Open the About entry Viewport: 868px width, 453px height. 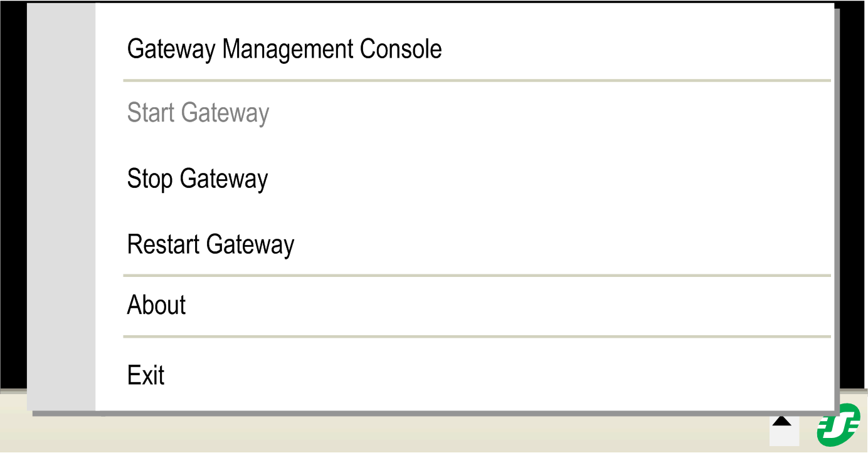(x=157, y=305)
